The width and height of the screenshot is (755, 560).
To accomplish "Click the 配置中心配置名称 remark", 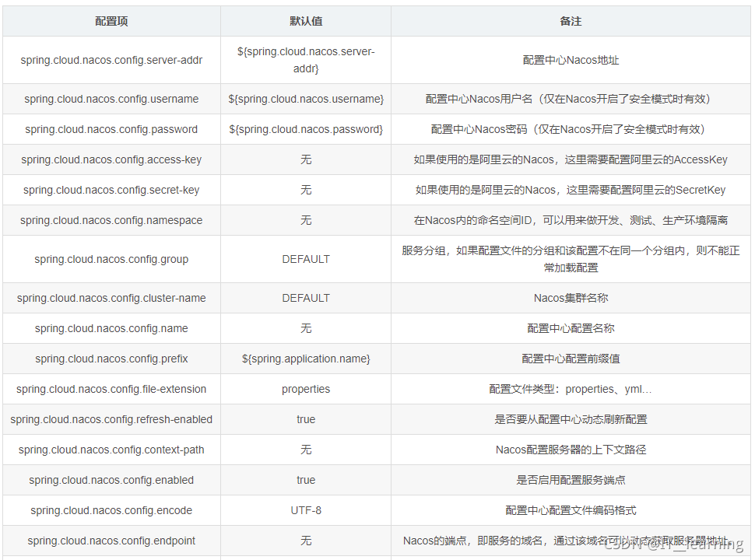I will coord(571,328).
